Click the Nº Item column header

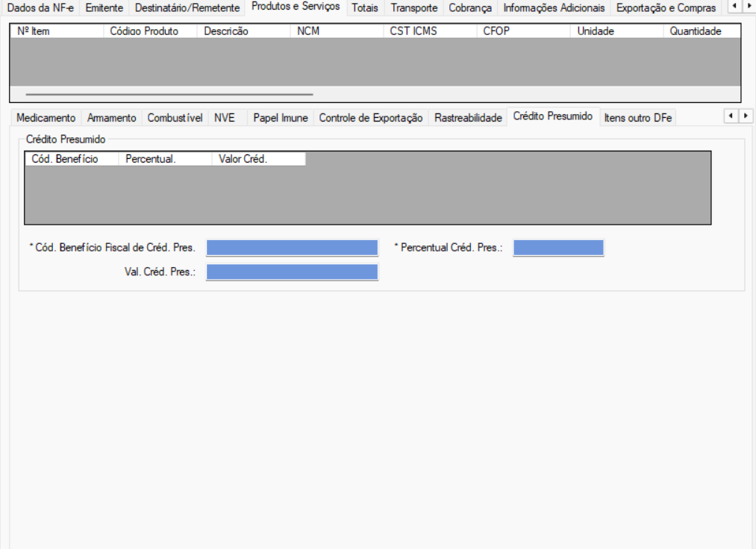tap(57, 31)
